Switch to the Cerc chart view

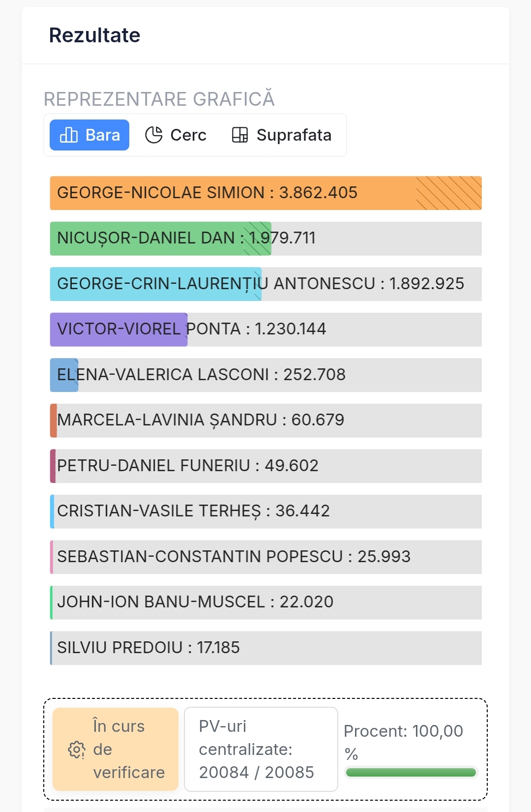[x=176, y=135]
